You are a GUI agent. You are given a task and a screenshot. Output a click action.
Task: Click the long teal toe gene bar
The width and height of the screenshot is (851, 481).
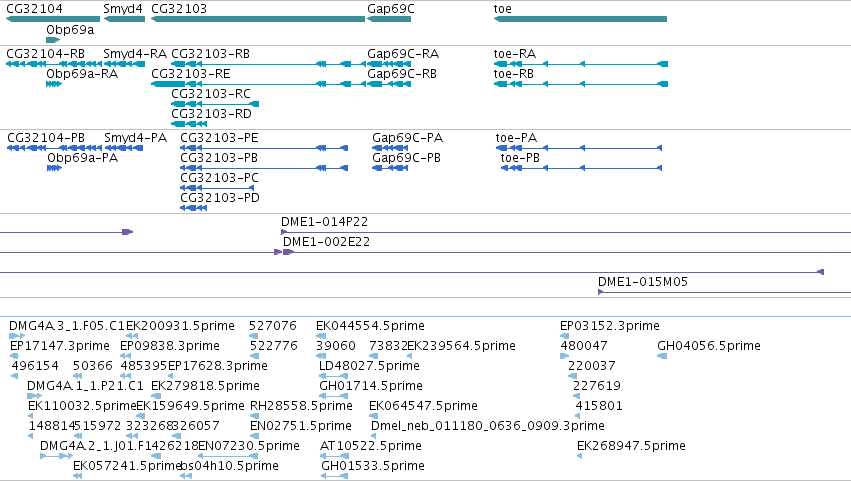580,19
